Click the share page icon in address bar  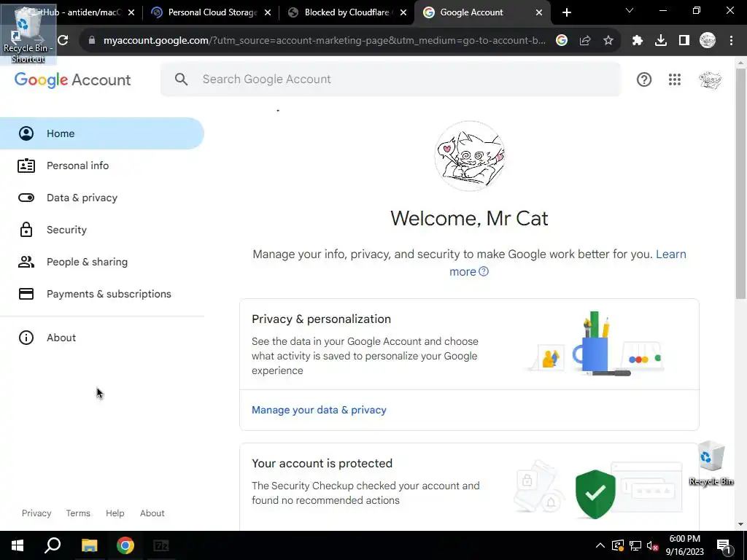point(585,41)
